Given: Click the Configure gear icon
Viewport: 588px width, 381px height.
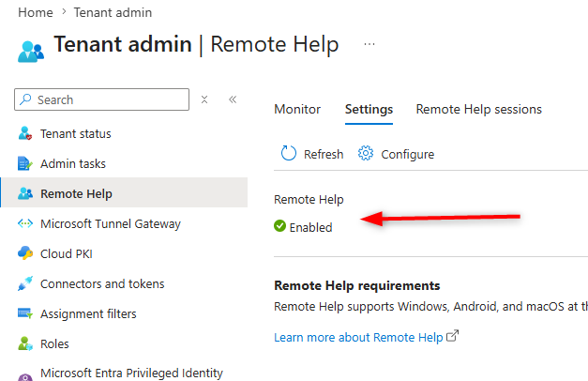Looking at the screenshot, I should point(366,153).
